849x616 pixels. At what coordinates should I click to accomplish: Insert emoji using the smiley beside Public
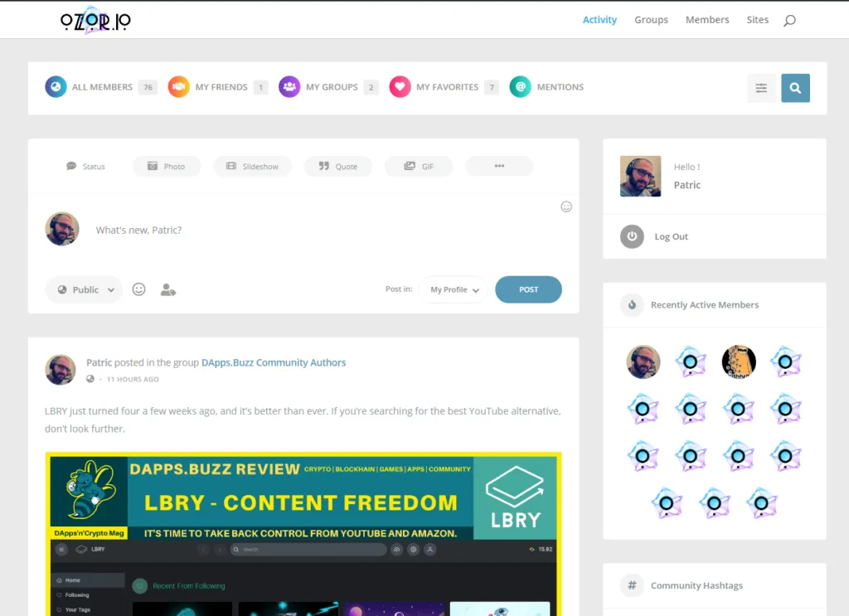click(138, 289)
